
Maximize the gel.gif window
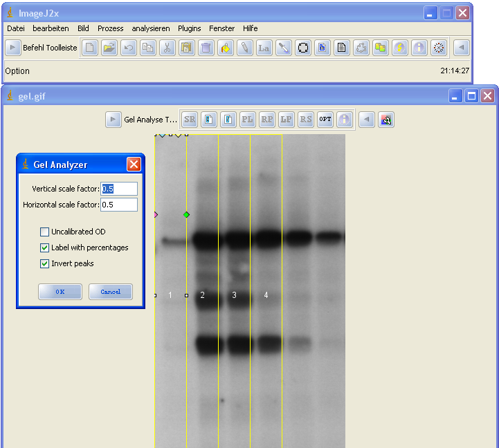point(471,95)
